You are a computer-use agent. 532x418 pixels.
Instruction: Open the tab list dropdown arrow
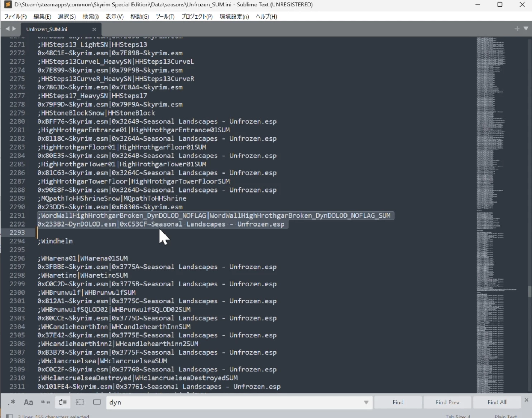click(526, 29)
